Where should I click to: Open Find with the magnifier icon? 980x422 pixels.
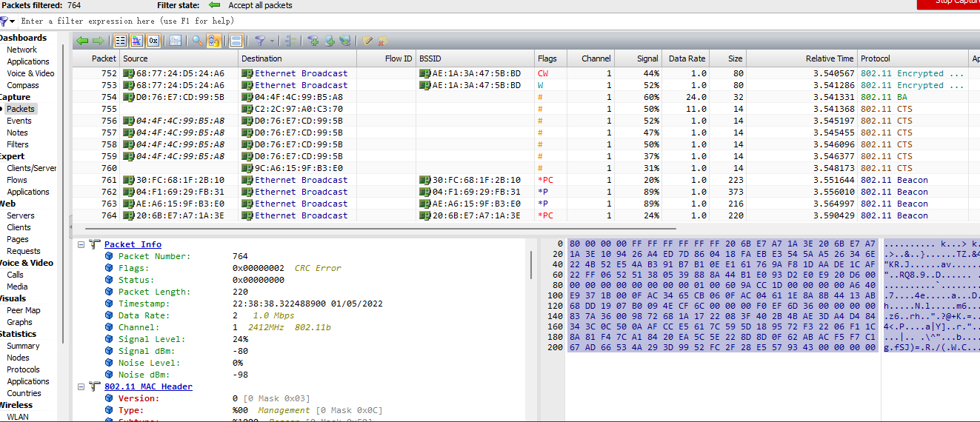point(198,41)
